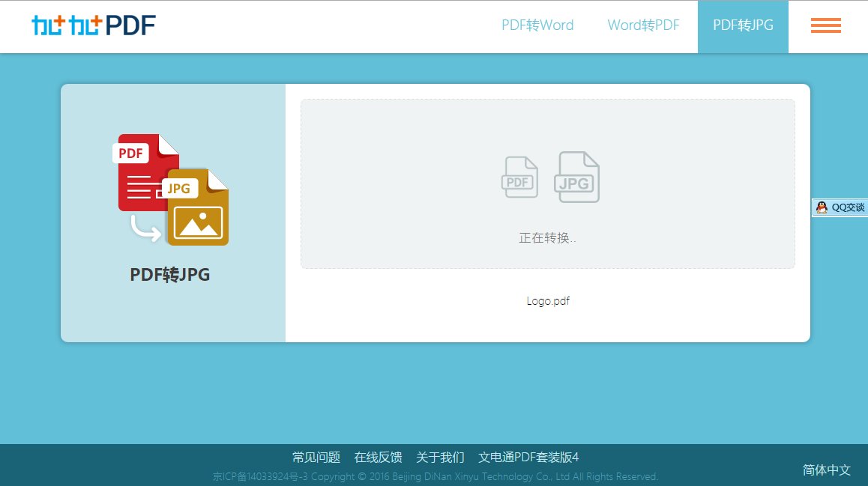The width and height of the screenshot is (868, 486).
Task: Open the orange hamburger menu
Action: click(825, 25)
